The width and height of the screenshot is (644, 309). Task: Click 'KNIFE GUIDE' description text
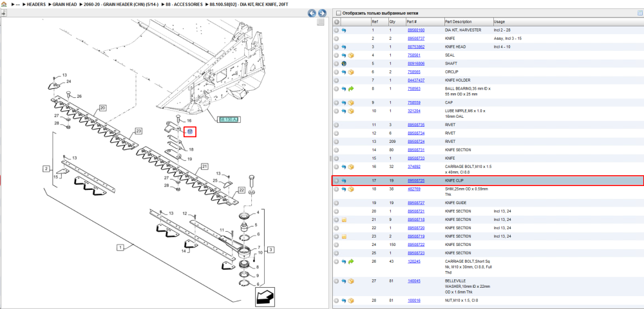pos(457,203)
